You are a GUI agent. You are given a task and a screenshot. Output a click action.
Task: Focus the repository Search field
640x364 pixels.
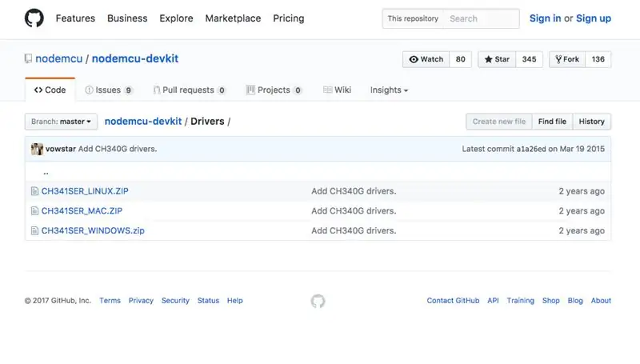click(x=482, y=18)
